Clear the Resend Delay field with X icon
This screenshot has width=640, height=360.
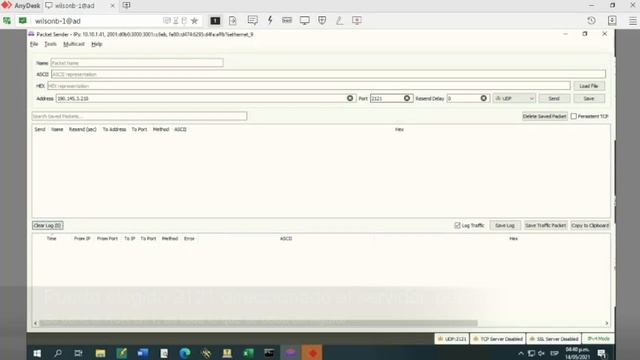[x=483, y=98]
